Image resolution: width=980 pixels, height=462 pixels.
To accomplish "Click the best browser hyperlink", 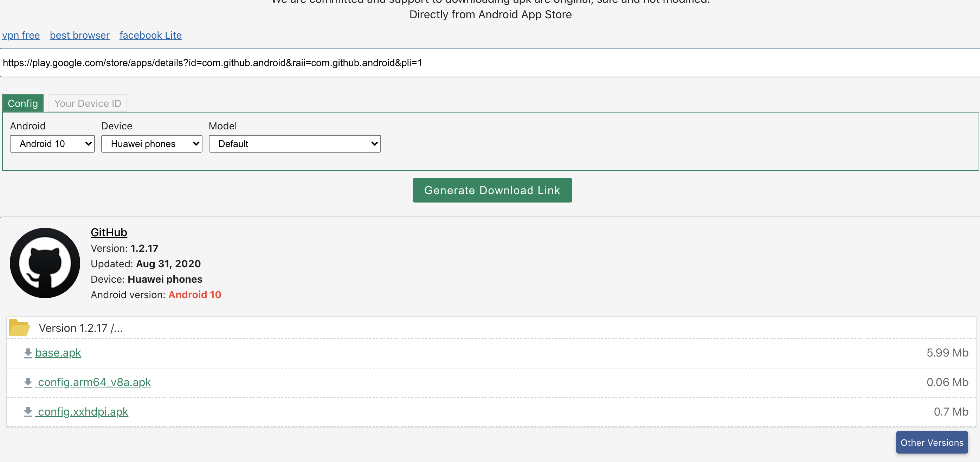I will [80, 35].
